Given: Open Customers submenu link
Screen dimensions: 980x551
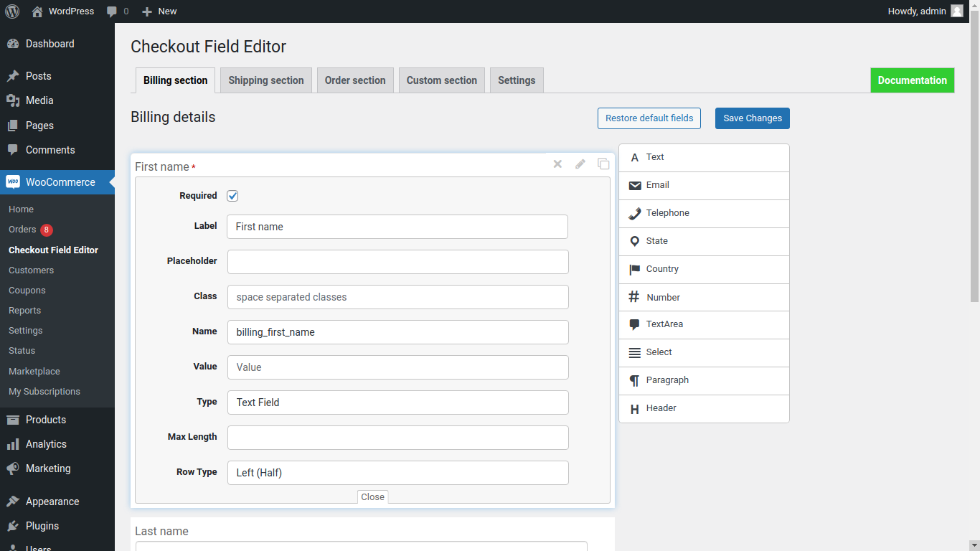Looking at the screenshot, I should (x=31, y=270).
